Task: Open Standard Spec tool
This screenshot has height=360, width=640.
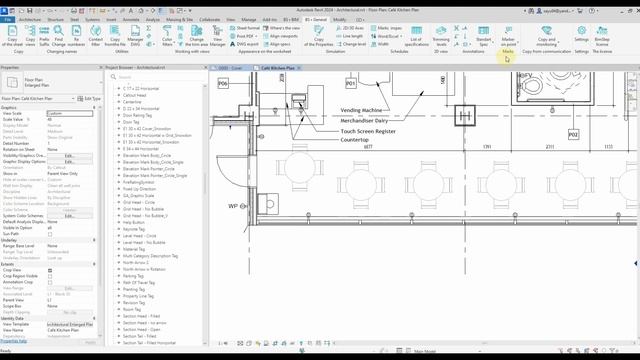Action: click(x=484, y=36)
